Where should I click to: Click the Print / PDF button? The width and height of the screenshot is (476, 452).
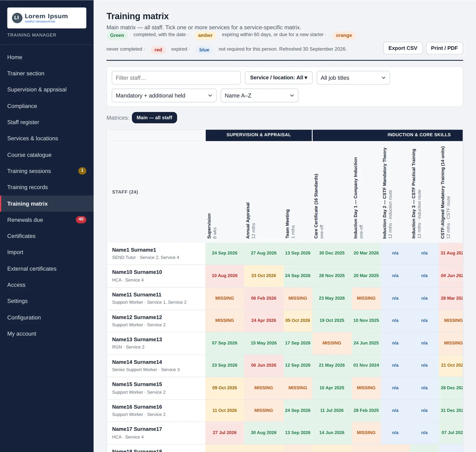tap(444, 48)
